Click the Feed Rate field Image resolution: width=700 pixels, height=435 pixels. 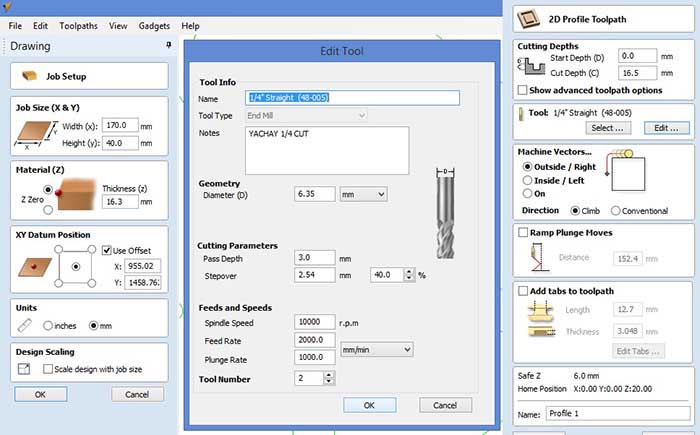(x=315, y=340)
